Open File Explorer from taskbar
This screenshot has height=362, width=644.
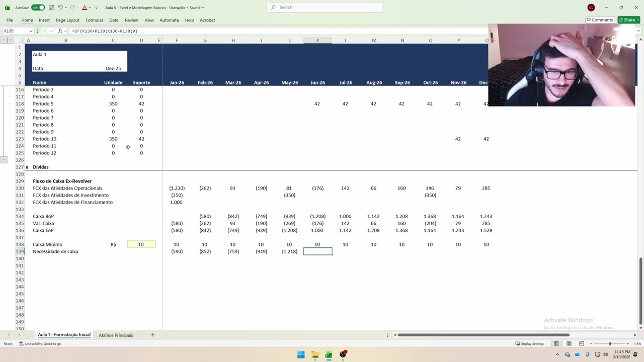(x=315, y=355)
